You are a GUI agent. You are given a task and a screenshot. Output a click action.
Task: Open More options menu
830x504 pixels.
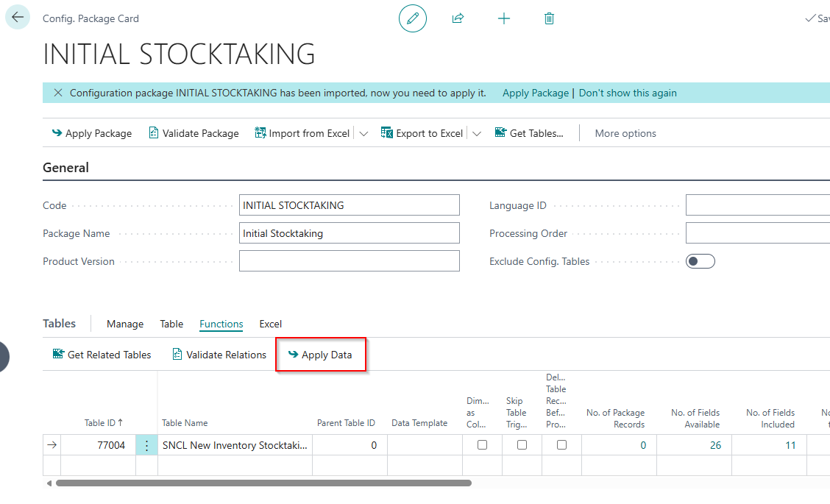tap(625, 133)
